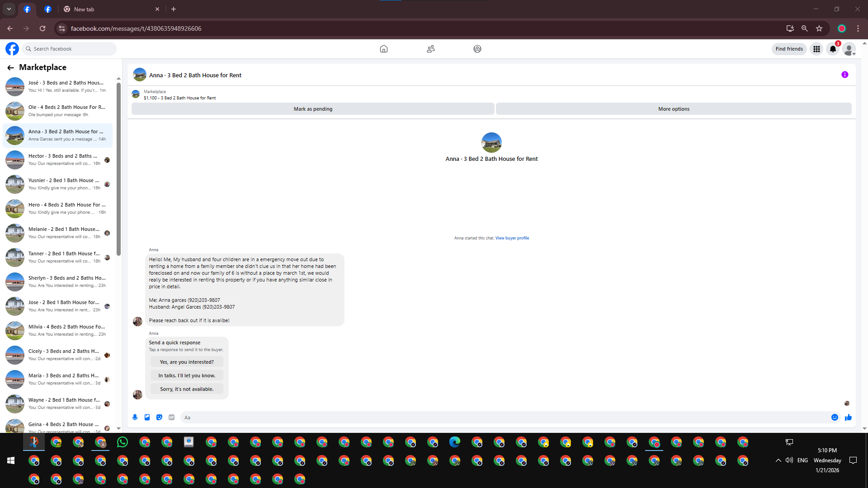Open conversation information purple icon
The image size is (868, 488).
pyautogui.click(x=844, y=75)
